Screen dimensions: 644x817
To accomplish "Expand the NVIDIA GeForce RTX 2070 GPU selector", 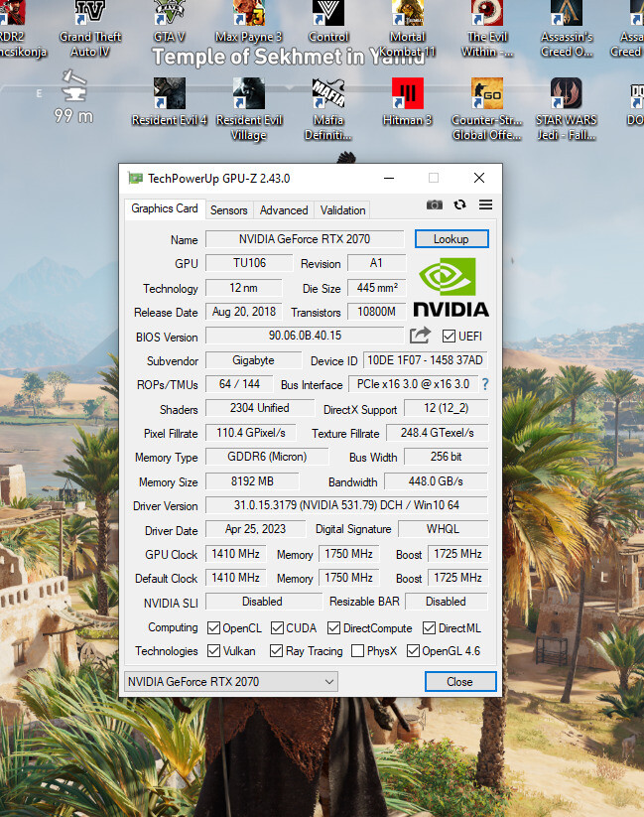I will [x=231, y=682].
